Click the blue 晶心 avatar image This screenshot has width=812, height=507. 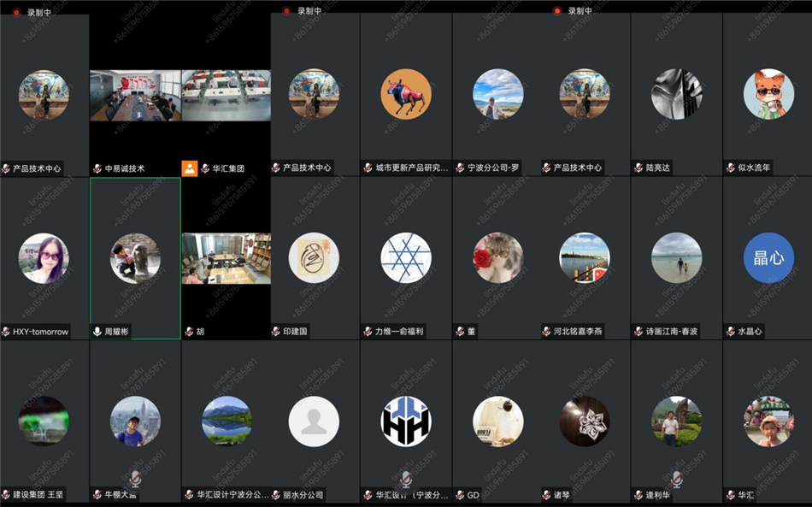pyautogui.click(x=767, y=256)
